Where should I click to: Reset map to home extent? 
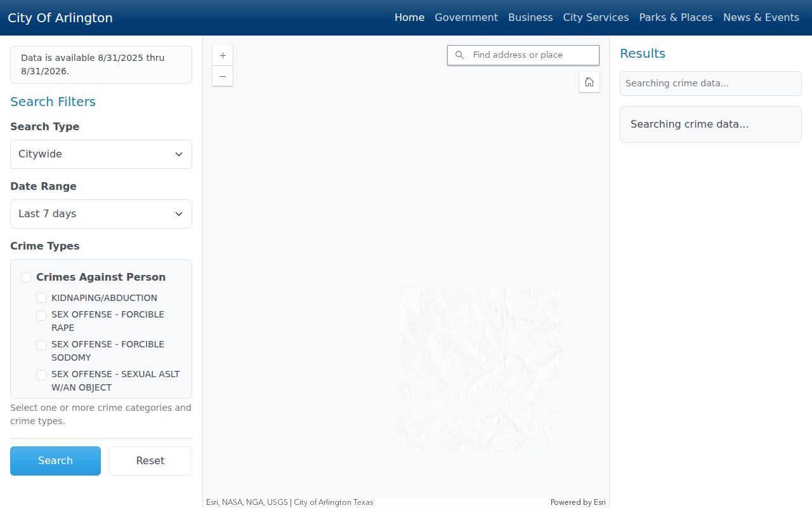pyautogui.click(x=589, y=82)
